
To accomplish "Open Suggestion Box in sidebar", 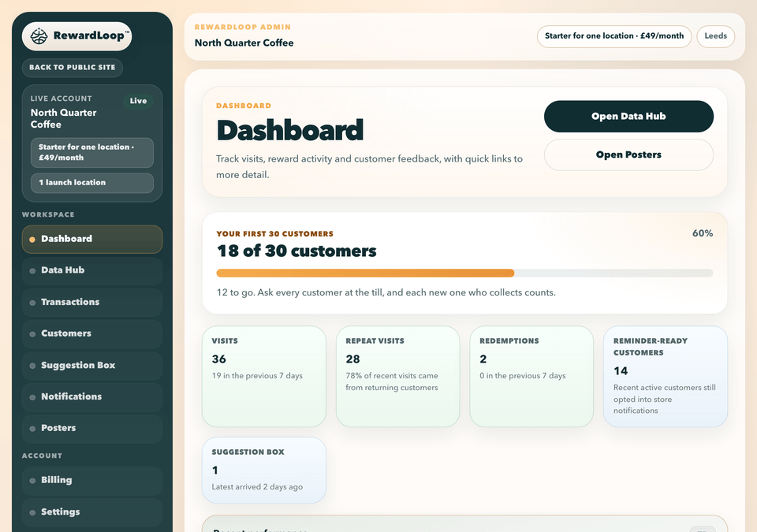I will click(92, 366).
